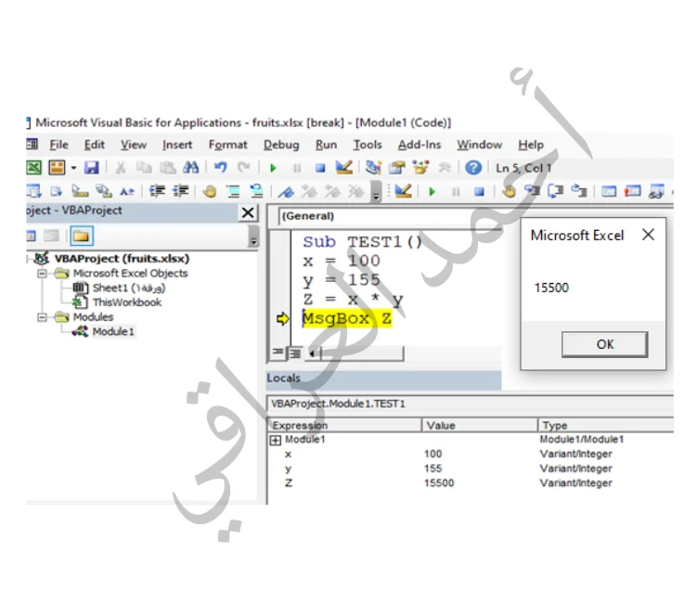Save the project with the floppy icon
697x616 pixels.
click(x=92, y=168)
